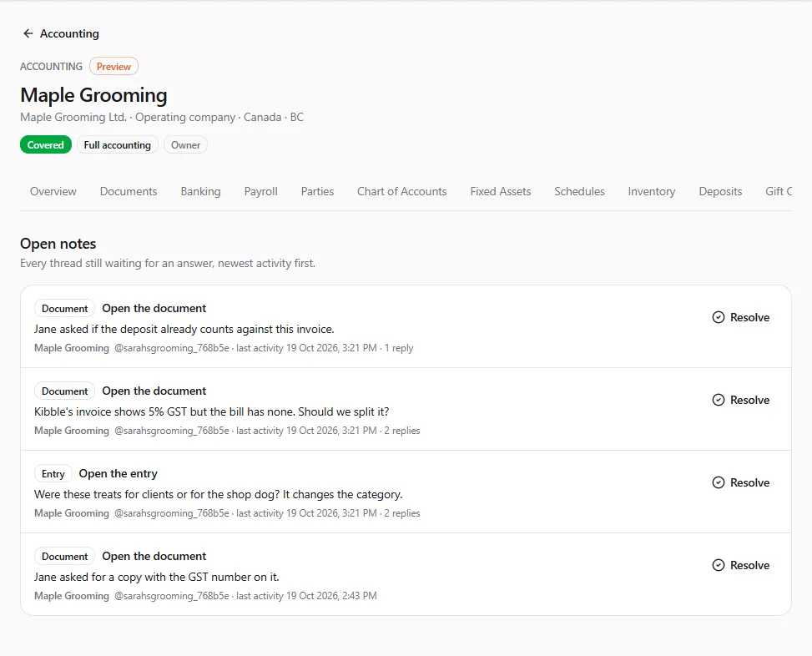Open the document for the deposit note

154,309
